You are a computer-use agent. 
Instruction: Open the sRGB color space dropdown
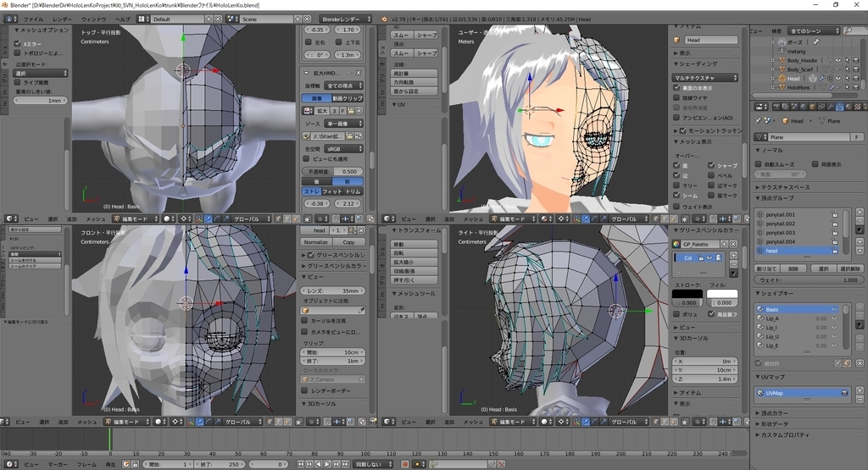[x=344, y=149]
